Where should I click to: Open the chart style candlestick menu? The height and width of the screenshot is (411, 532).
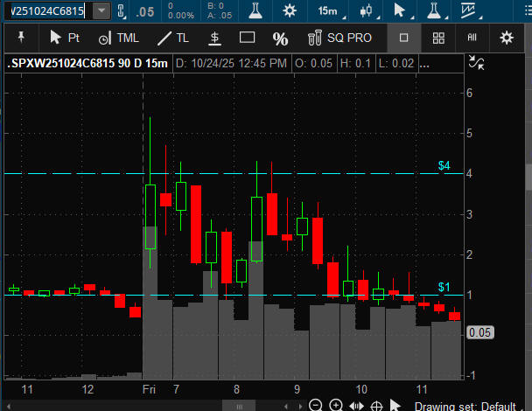tap(366, 11)
